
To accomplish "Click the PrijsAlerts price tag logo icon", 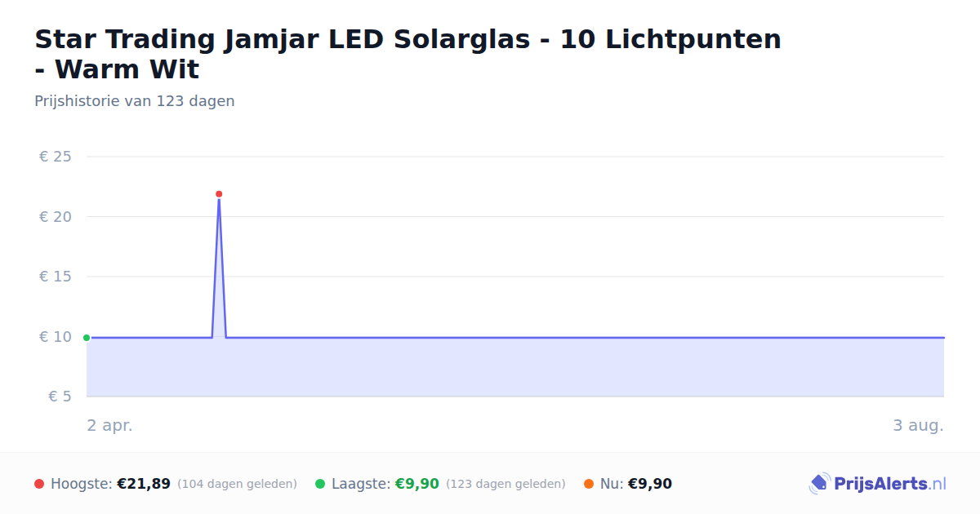I will pyautogui.click(x=819, y=484).
